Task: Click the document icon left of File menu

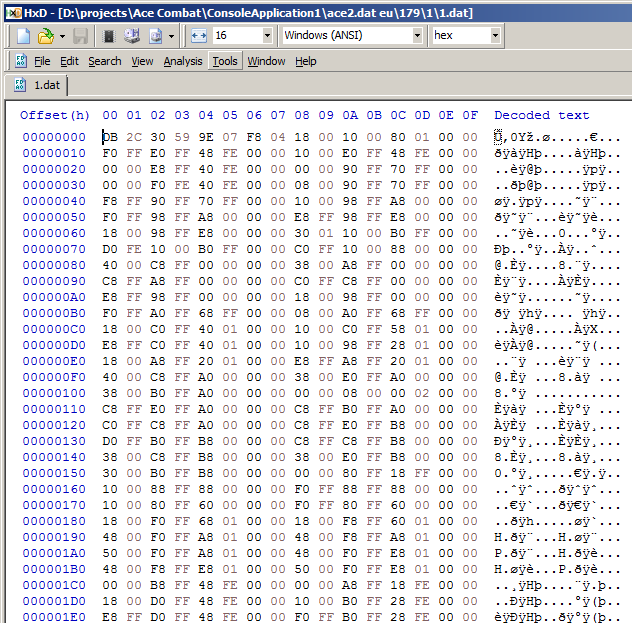Action: [x=18, y=62]
